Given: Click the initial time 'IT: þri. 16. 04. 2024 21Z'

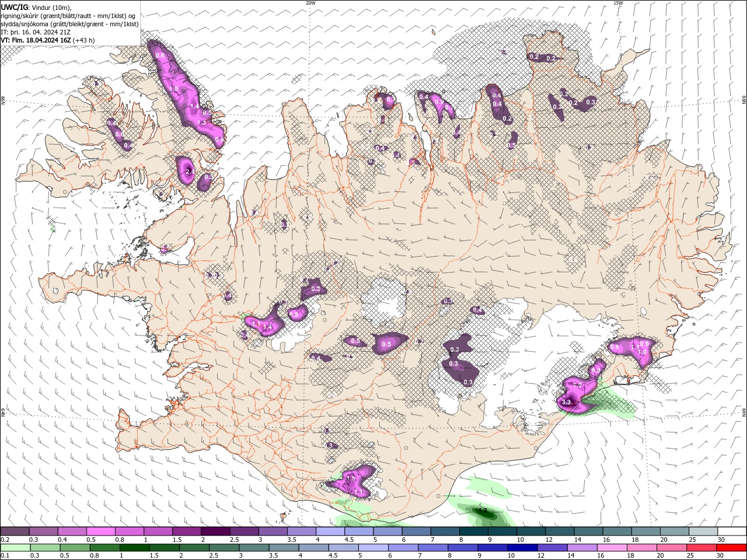Looking at the screenshot, I should tap(36, 32).
